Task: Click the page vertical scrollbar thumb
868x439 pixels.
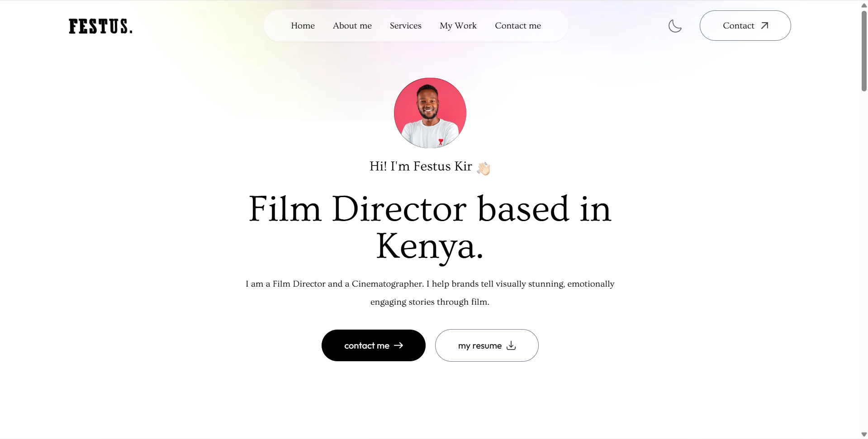Action: (x=864, y=51)
